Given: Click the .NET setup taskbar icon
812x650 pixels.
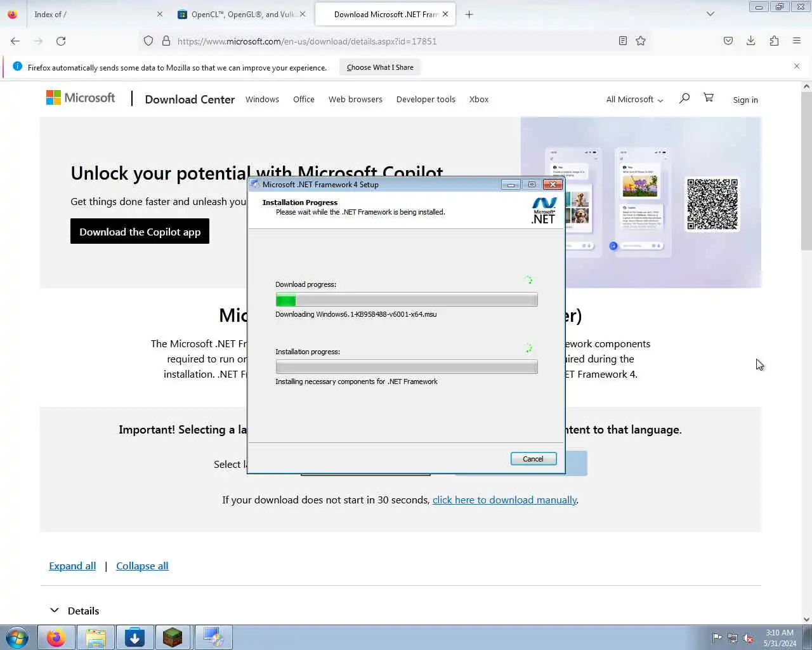Looking at the screenshot, I should pos(213,637).
